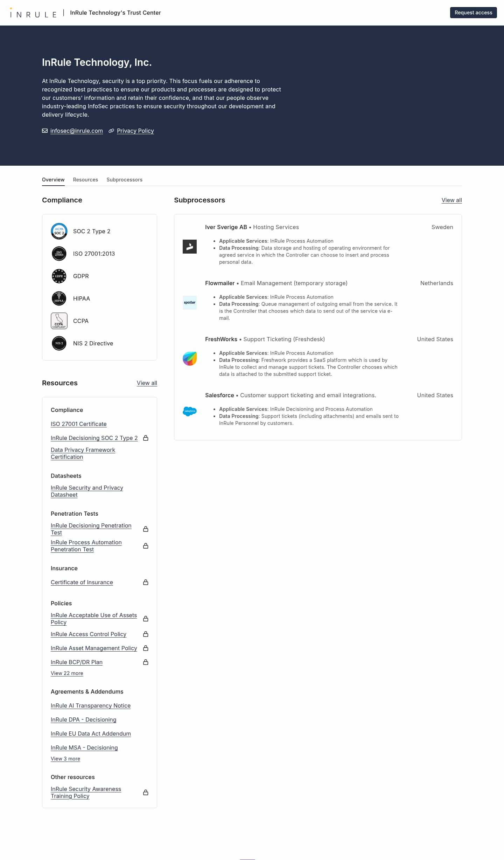The height and width of the screenshot is (860, 504).
Task: Click the infosec@inrule.com email link
Action: click(77, 131)
